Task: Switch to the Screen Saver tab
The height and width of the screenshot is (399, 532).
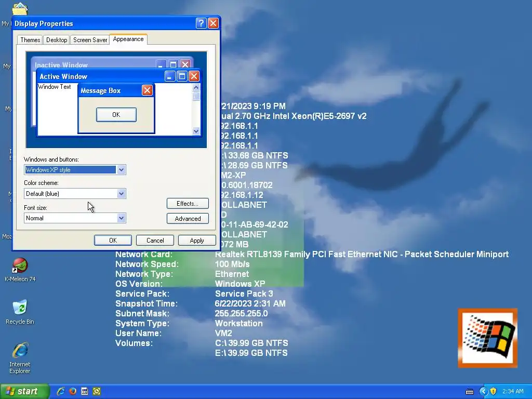Action: tap(90, 39)
